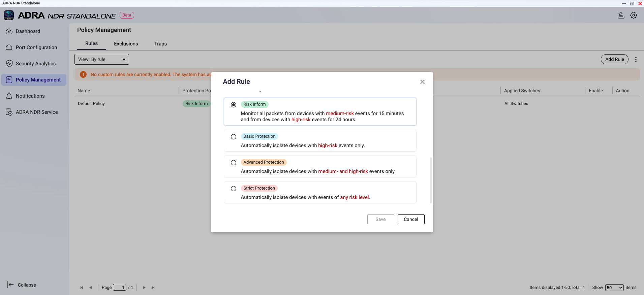
Task: Click the Add Rule button in toolbar
Action: (x=614, y=59)
